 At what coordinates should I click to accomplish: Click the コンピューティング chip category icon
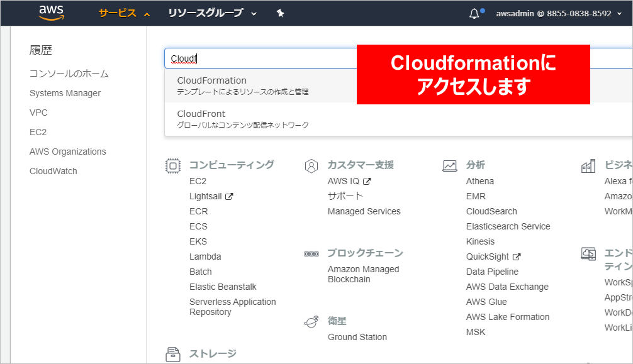point(172,165)
